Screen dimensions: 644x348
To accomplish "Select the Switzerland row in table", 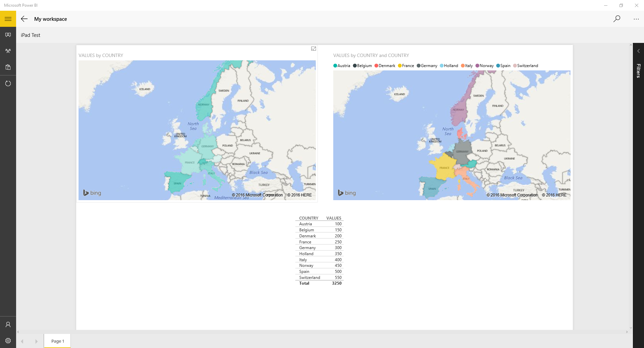I will [319, 278].
